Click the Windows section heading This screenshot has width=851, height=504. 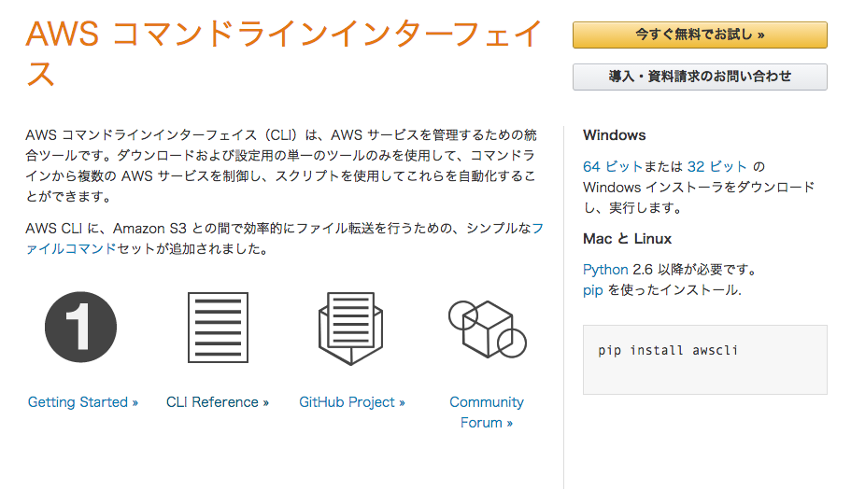pos(615,135)
